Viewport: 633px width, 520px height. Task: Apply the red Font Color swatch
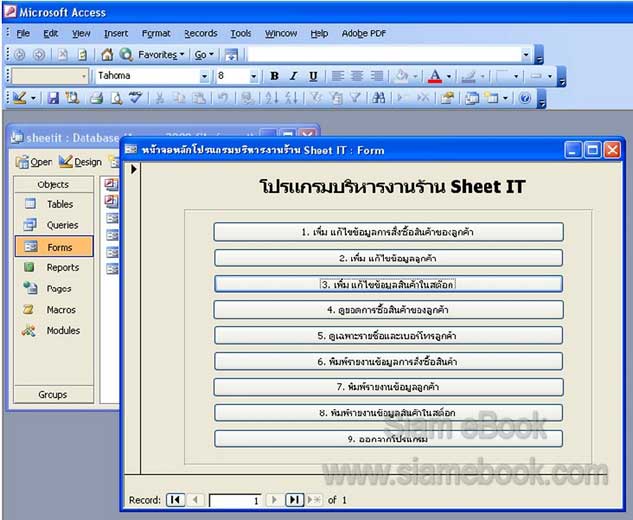[x=434, y=76]
